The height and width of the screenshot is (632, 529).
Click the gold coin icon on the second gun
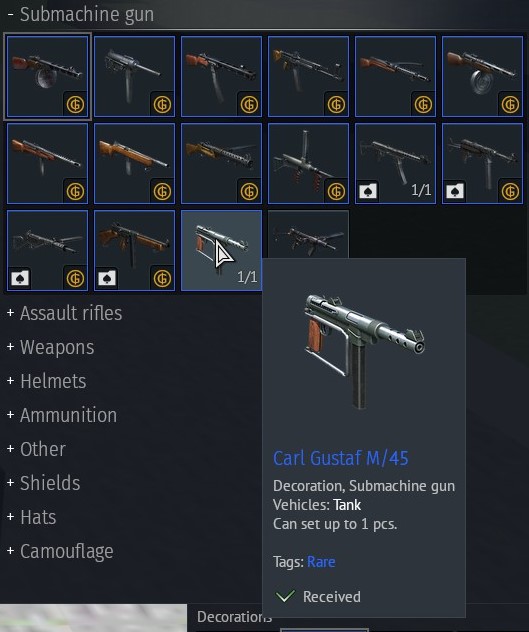coord(162,104)
